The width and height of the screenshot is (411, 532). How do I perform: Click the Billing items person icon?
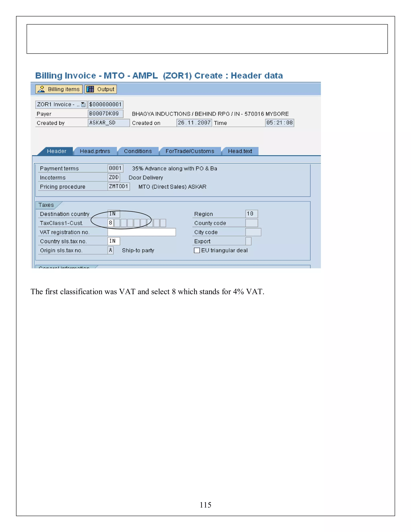tap(41, 89)
